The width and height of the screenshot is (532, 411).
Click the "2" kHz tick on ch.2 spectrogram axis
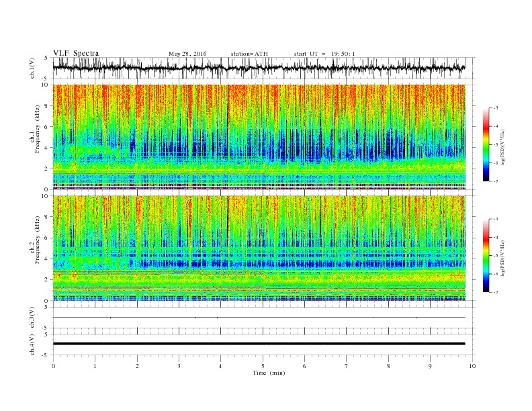coord(46,280)
